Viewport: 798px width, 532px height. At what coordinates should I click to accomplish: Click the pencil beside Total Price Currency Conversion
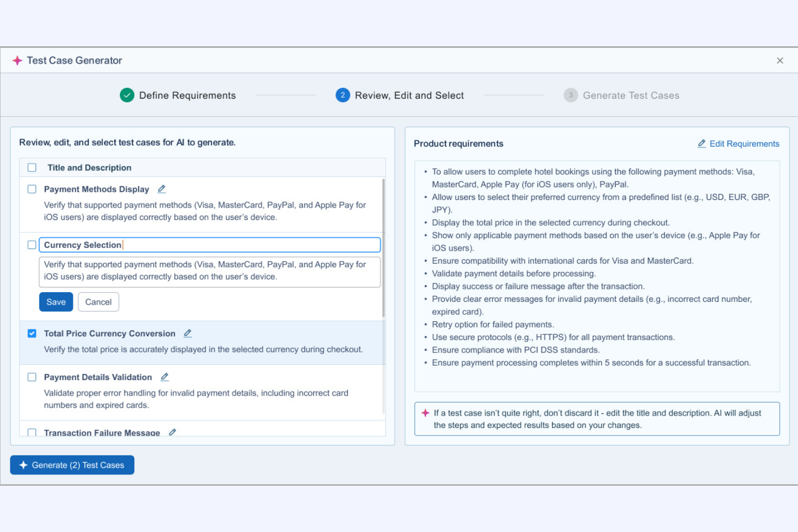pyautogui.click(x=187, y=333)
